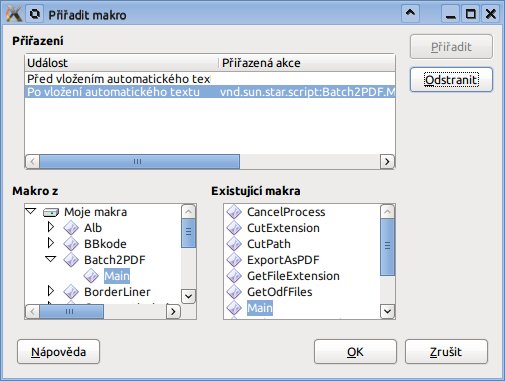Viewport: 505px width, 381px height.
Task: Select GetFileExtension macro
Action: click(293, 276)
